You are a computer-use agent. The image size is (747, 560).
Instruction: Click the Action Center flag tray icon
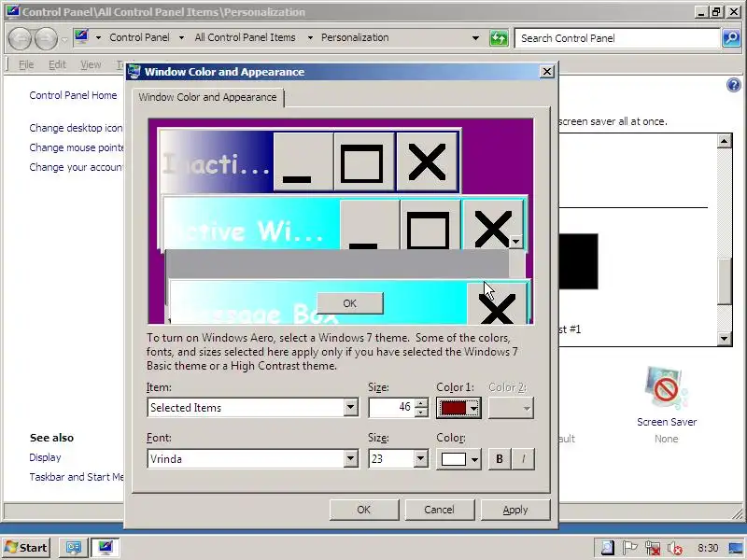629,548
